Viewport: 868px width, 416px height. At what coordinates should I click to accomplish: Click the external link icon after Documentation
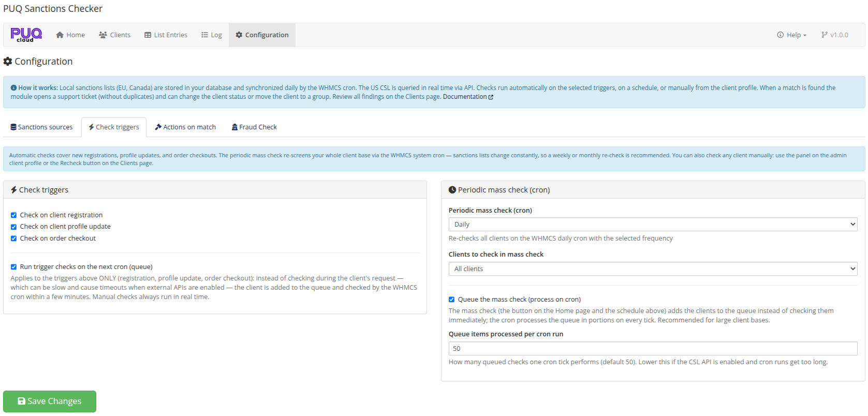coord(491,97)
